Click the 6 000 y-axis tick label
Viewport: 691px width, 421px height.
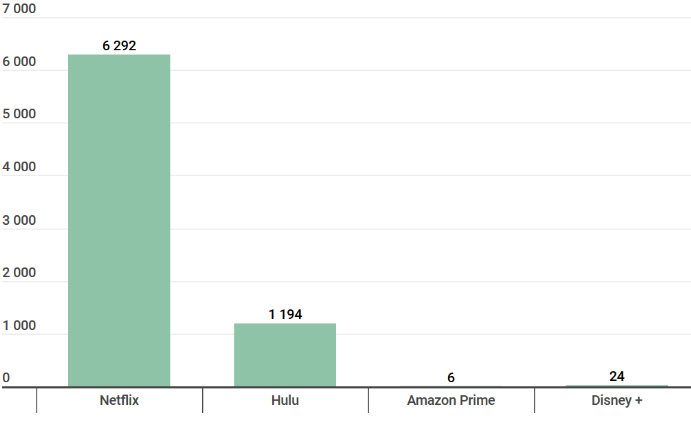(19, 62)
